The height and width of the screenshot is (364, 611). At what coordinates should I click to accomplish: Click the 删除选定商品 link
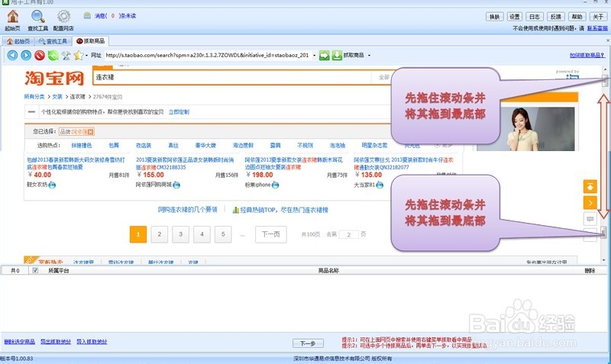coord(20,341)
